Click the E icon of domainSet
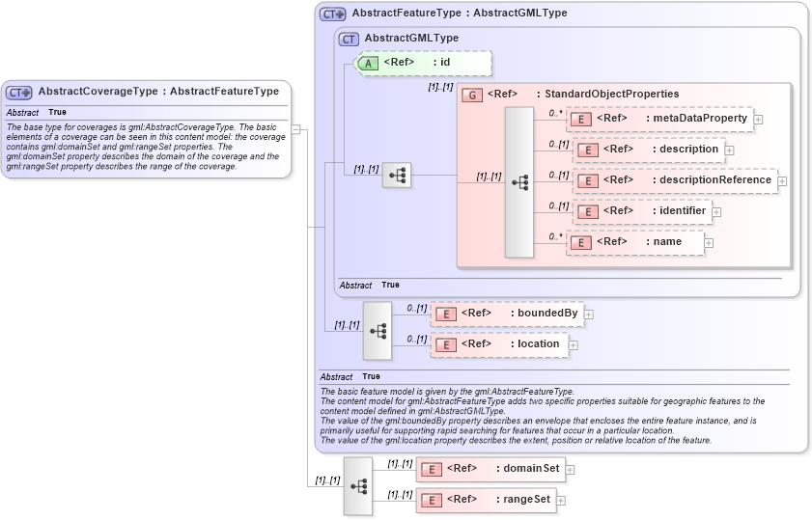Viewport: 812px width, 520px height. 432,469
